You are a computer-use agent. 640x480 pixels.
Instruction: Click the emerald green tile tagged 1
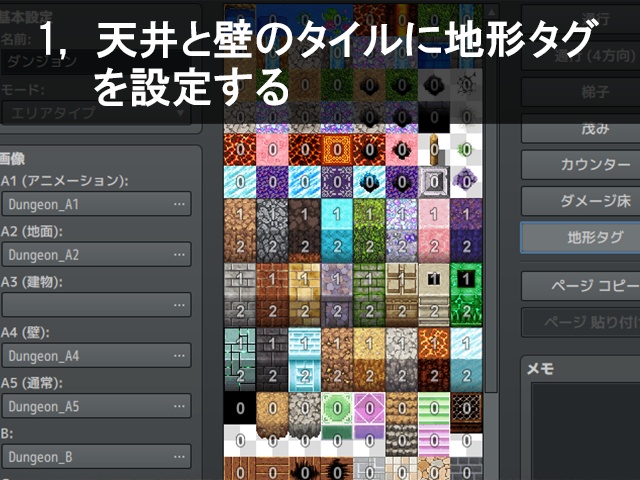[466, 279]
